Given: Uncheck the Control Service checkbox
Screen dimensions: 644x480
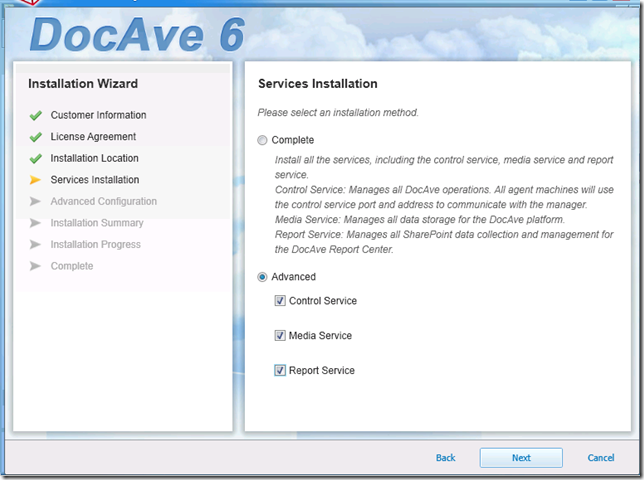Looking at the screenshot, I should pyautogui.click(x=280, y=301).
